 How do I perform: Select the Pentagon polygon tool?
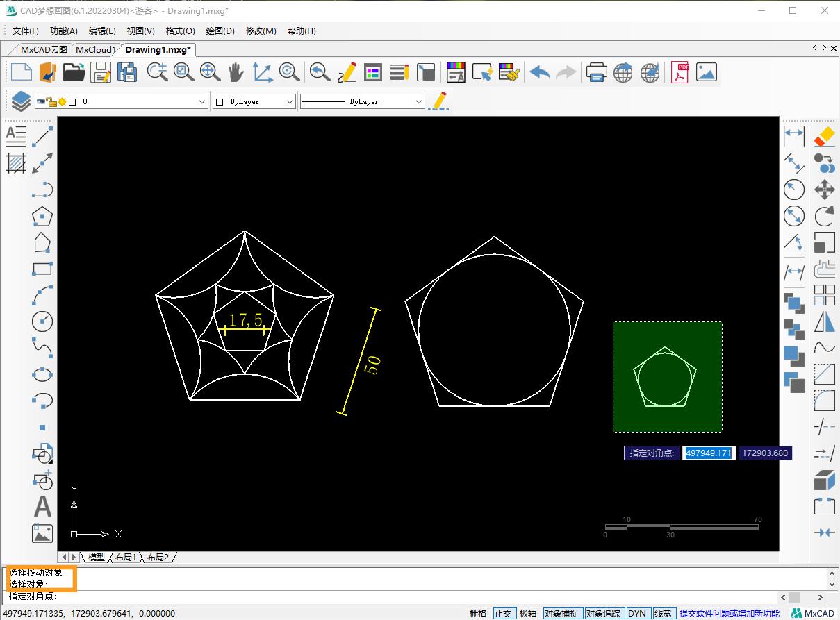pos(42,216)
